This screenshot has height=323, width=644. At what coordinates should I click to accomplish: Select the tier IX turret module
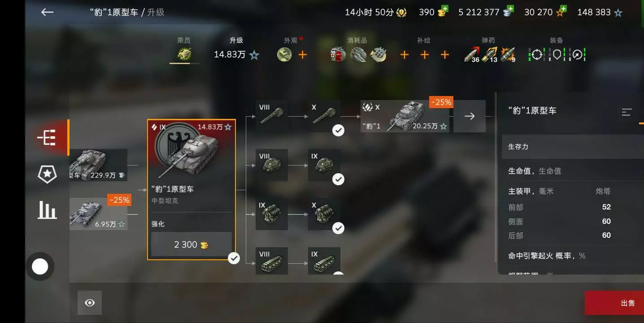point(324,165)
